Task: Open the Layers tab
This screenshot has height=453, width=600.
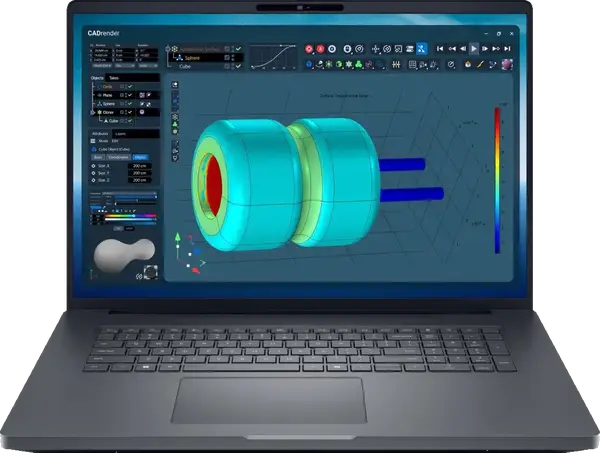Action: coord(121,132)
